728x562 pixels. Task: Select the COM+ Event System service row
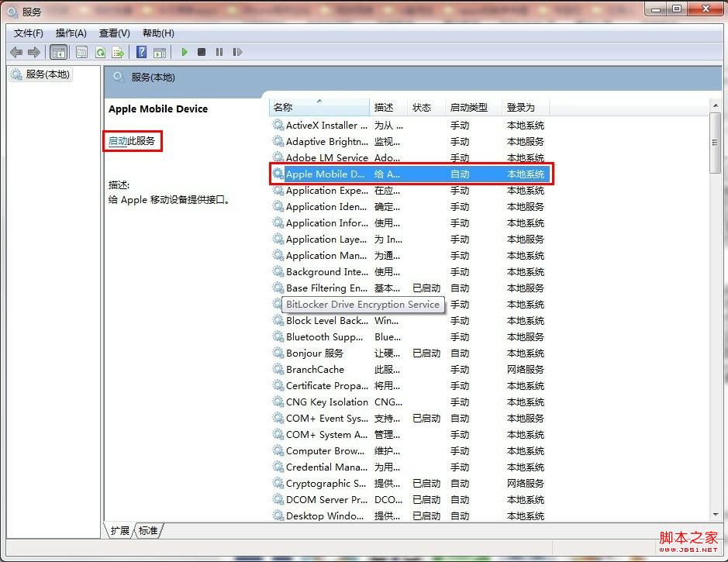[409, 418]
